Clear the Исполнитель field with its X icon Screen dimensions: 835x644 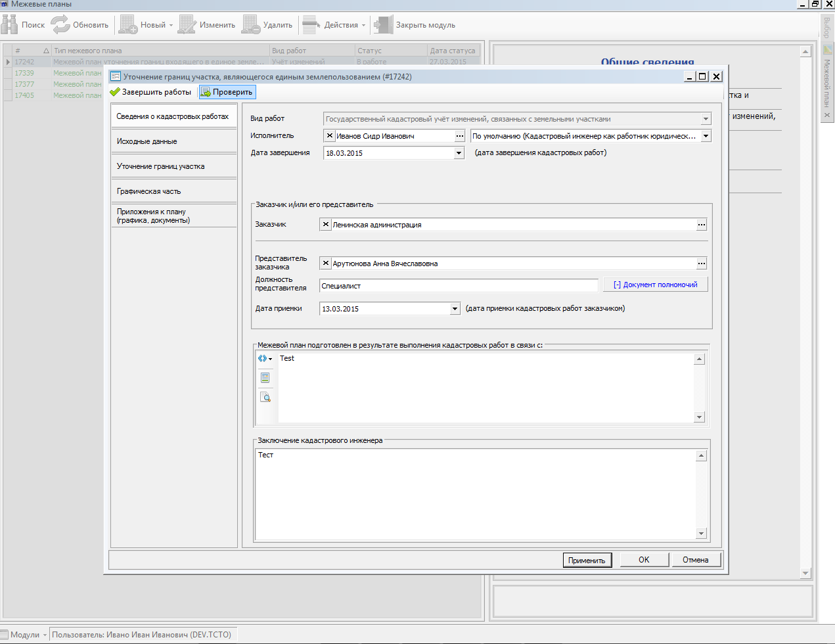click(330, 136)
